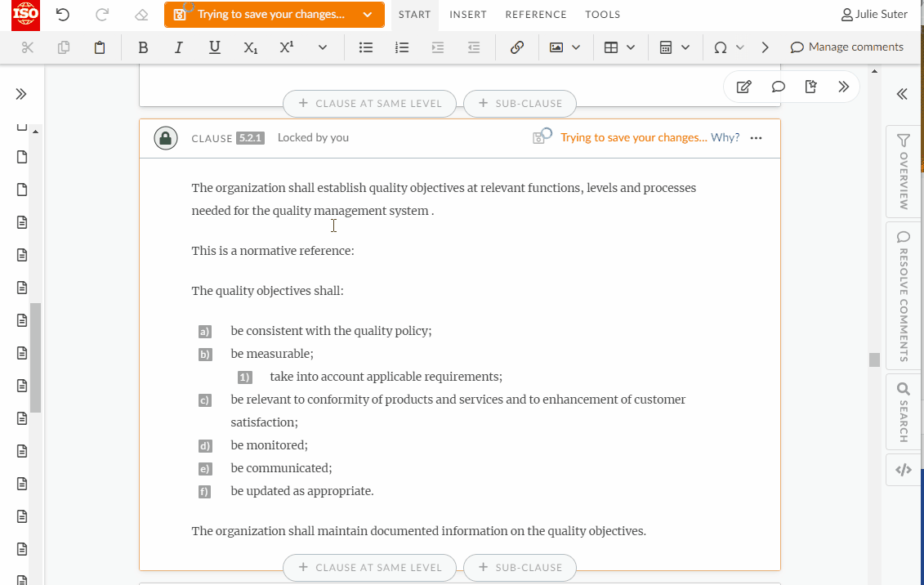Open clause 5.2.1 more options menu
924x585 pixels.
[756, 138]
